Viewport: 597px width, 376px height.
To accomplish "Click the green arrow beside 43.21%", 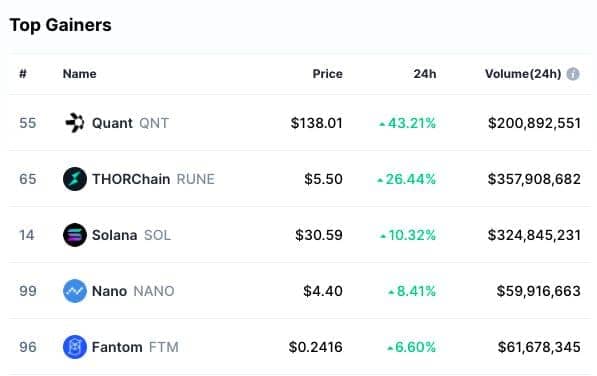I will click(382, 124).
